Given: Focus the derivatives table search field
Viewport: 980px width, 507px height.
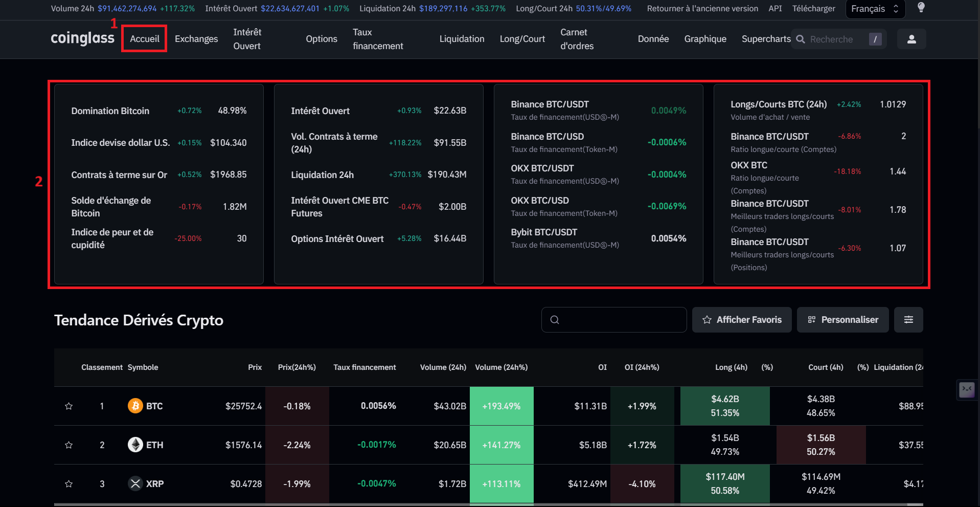Looking at the screenshot, I should tap(614, 320).
